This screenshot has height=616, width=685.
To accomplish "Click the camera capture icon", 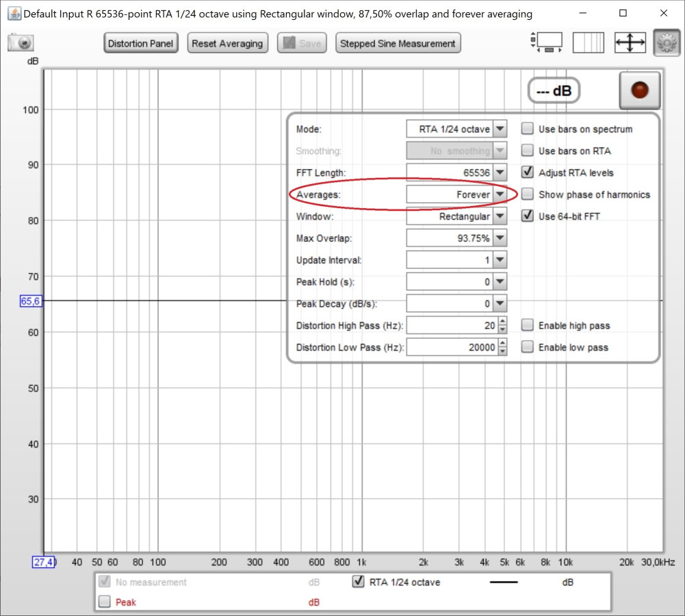I will click(x=21, y=42).
